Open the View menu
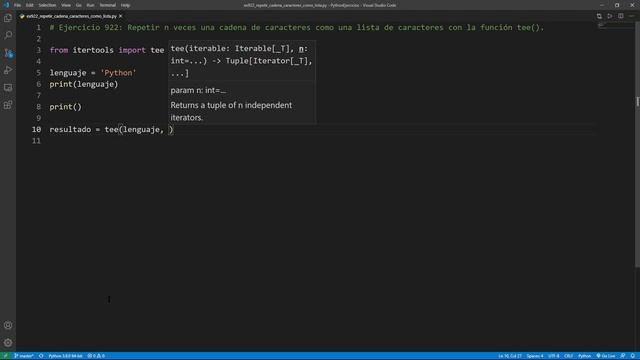 click(66, 5)
